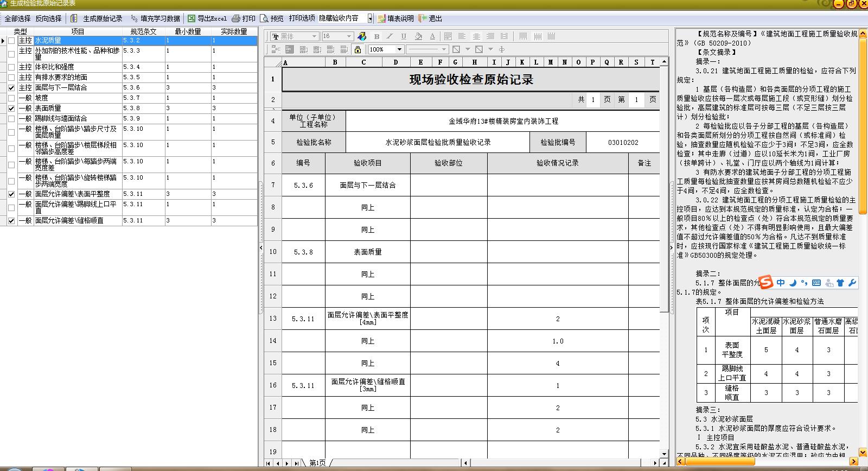868x471 pixels.
Task: Switch to the 第1页 sheet tab
Action: 317,463
